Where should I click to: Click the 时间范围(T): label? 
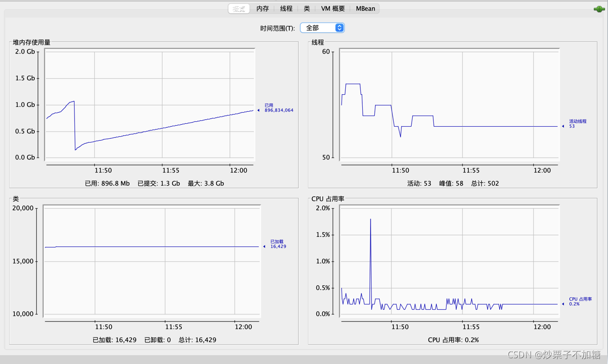click(x=278, y=29)
